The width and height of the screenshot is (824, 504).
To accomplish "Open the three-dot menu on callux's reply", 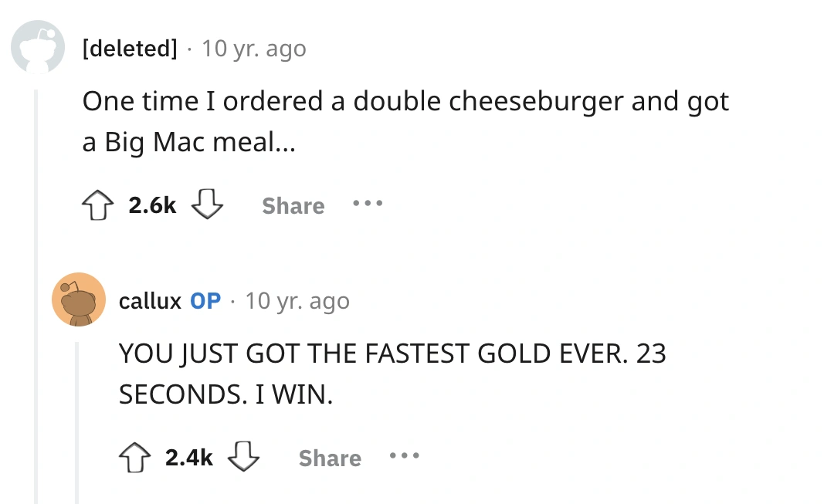I will click(x=405, y=458).
